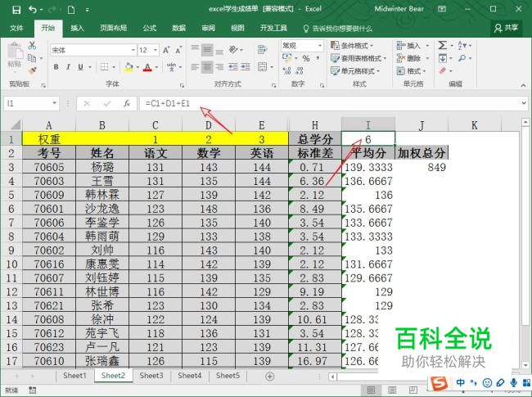Toggle Italic formatting
This screenshot has width=532, height=397.
(x=68, y=67)
